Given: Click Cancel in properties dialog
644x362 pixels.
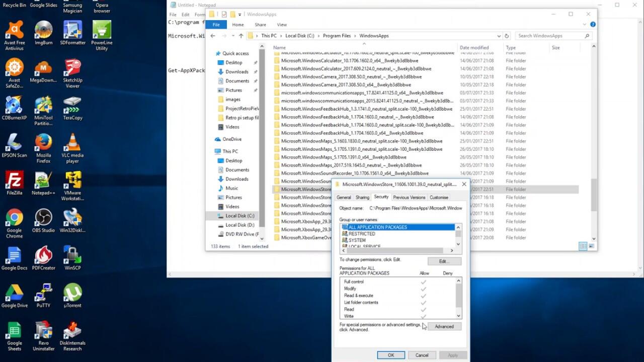Looking at the screenshot, I should coord(422,355).
